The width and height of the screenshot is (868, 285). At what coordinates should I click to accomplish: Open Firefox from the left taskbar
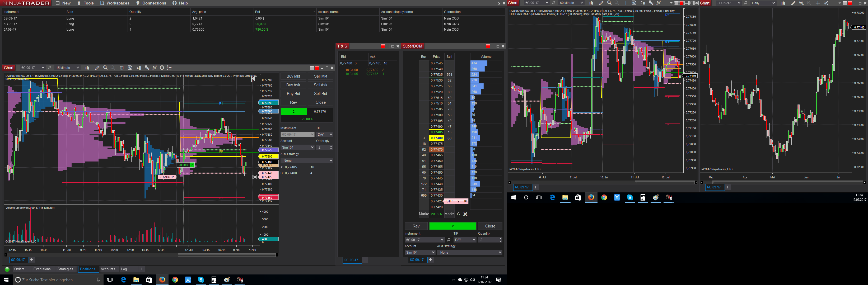point(162,280)
